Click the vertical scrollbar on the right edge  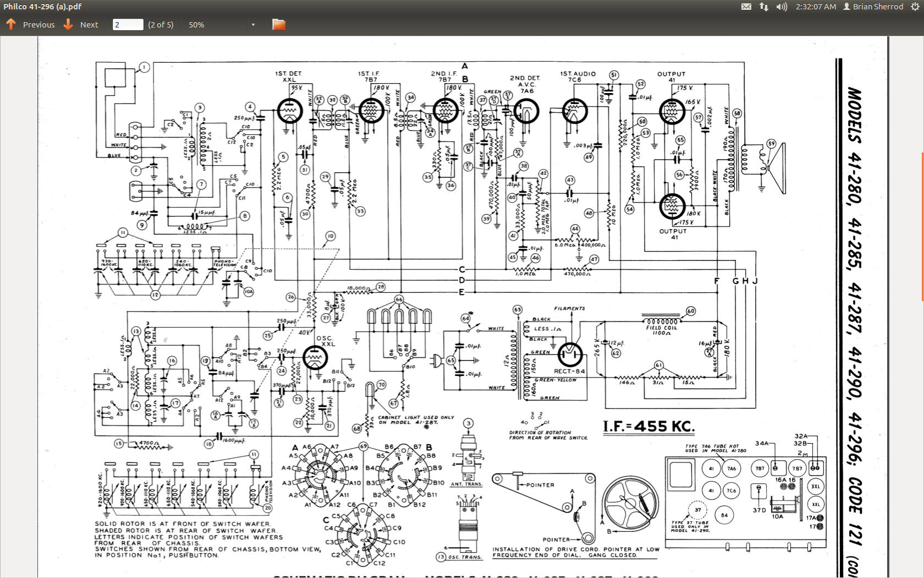(922, 226)
